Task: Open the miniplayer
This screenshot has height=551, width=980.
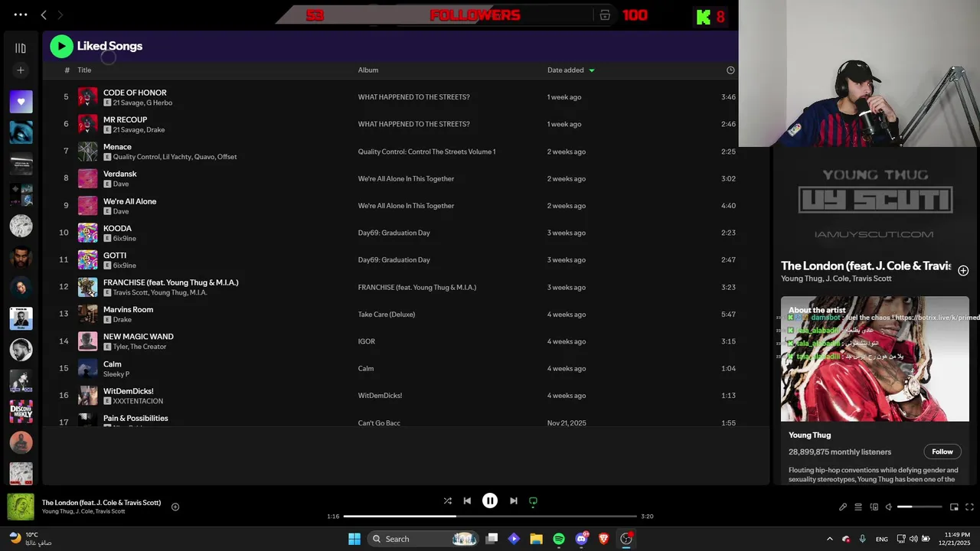Action: 954,507
